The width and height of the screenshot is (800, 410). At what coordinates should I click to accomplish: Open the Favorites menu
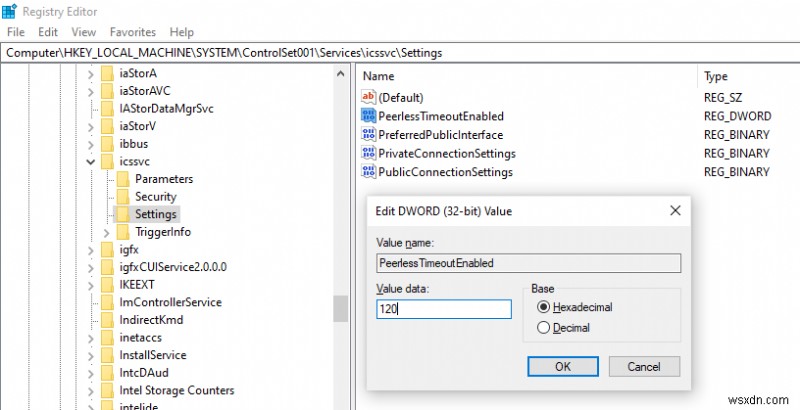(132, 32)
